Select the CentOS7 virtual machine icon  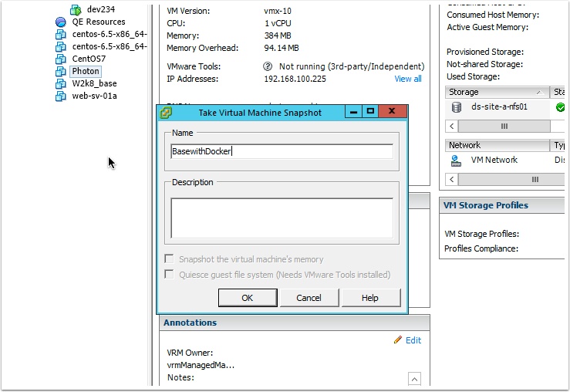point(60,59)
